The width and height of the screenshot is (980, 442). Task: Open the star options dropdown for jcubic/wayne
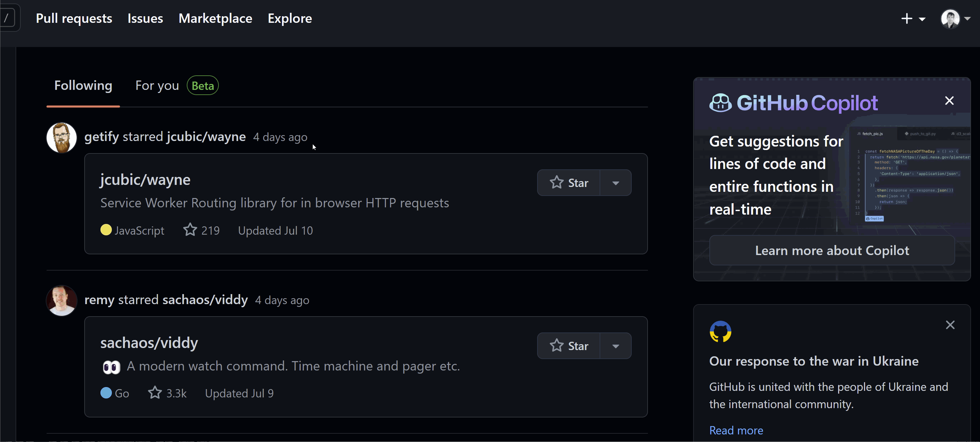615,182
